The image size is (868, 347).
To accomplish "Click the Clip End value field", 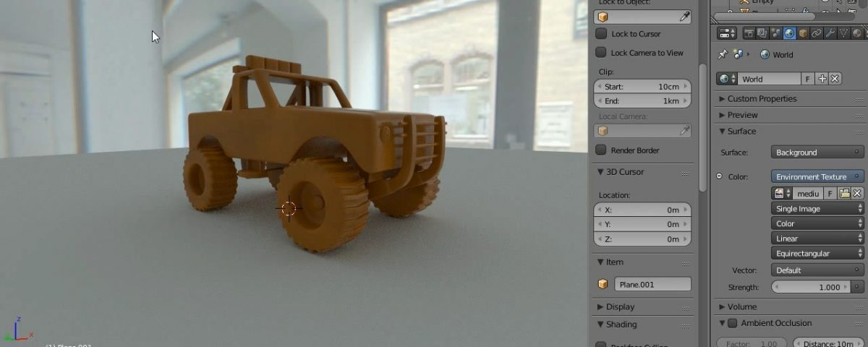I will click(642, 101).
